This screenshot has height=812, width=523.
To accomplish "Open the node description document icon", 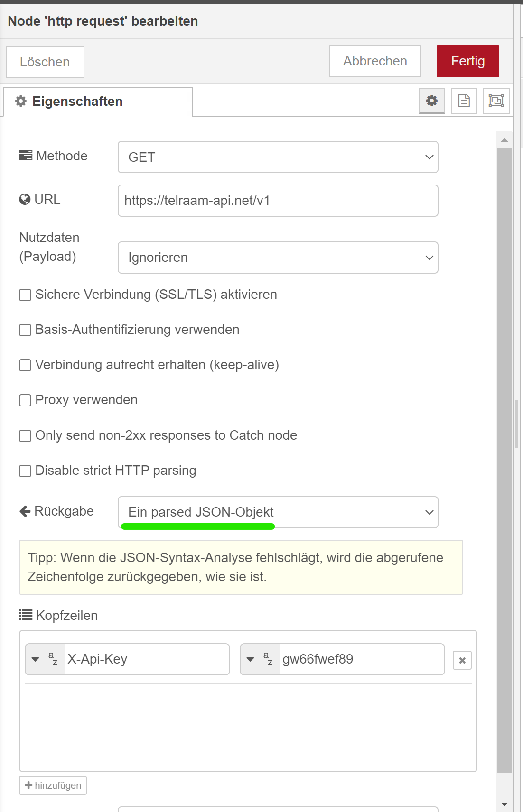I will [x=464, y=101].
